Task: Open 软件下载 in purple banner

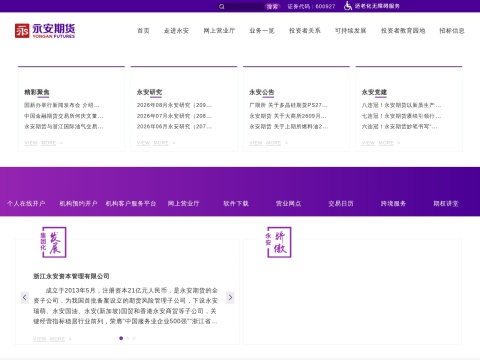Action: click(236, 203)
